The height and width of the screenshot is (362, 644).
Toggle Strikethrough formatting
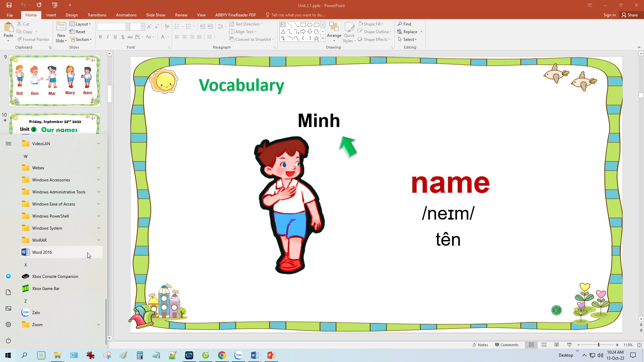coord(130,37)
